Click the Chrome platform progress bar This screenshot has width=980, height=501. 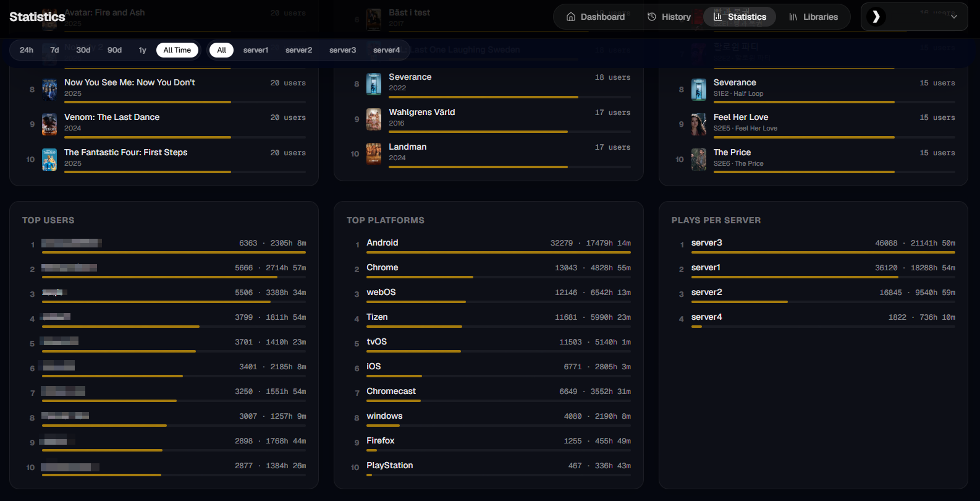tap(499, 277)
